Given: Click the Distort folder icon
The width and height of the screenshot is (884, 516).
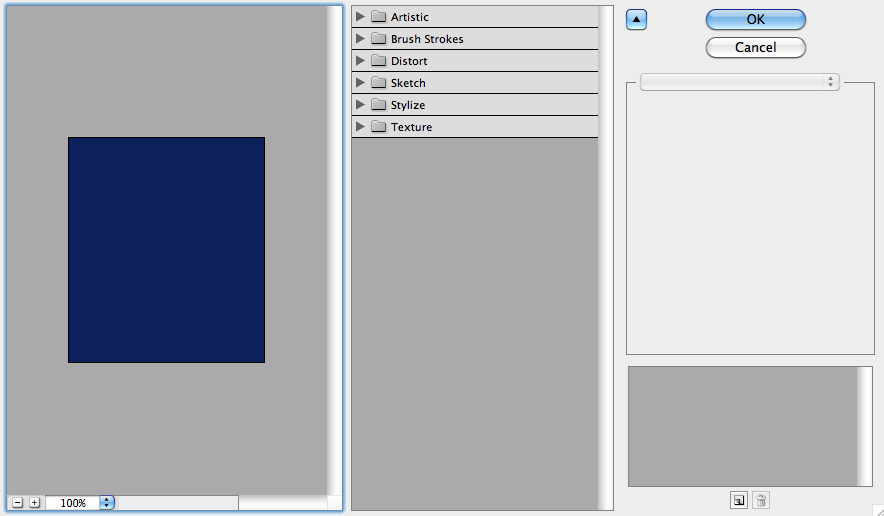Looking at the screenshot, I should pos(378,61).
